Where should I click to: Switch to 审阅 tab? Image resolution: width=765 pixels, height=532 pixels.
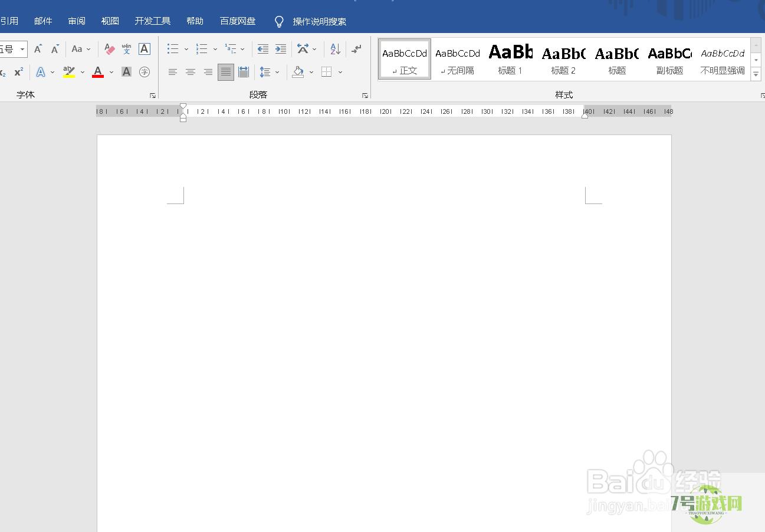click(x=77, y=21)
